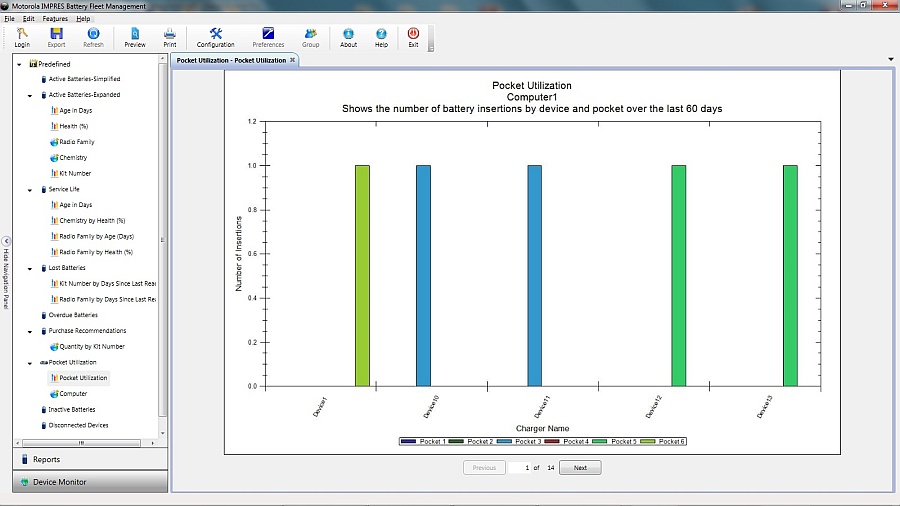Open the About toolbar icon
The height and width of the screenshot is (506, 900).
348,38
